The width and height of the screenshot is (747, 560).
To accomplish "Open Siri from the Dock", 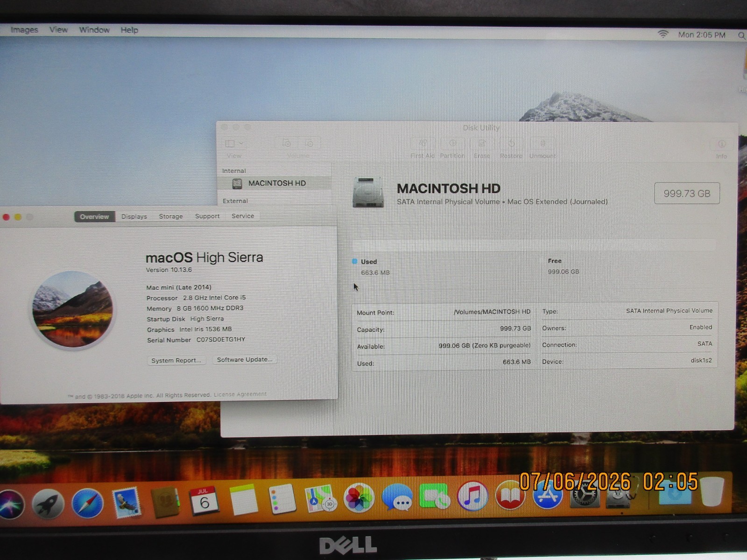I will 10,505.
